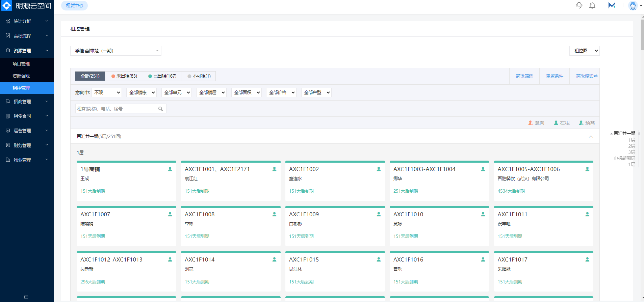Open the 意向中 不限 dropdown
The width and height of the screenshot is (644, 302).
[107, 92]
